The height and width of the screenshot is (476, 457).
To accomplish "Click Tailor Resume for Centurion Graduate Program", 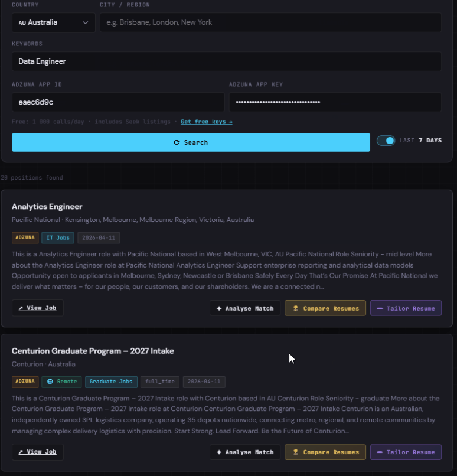I will [406, 452].
